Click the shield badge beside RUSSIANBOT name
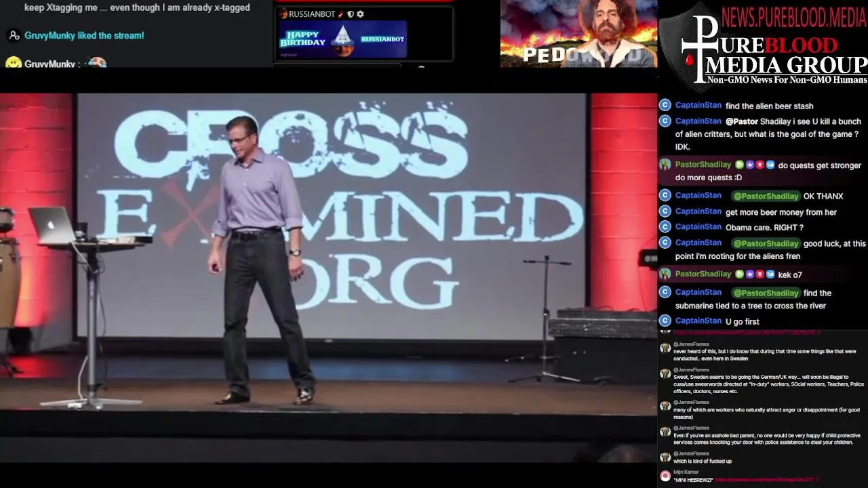 351,14
